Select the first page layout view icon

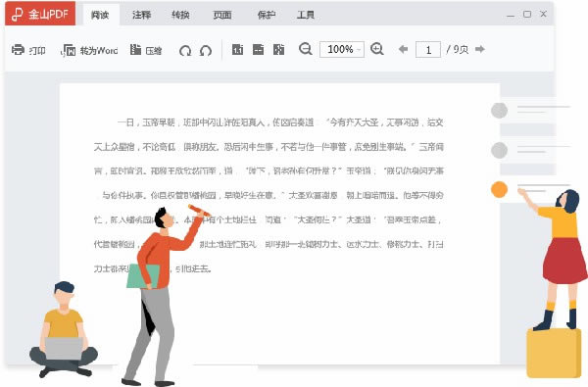tap(237, 49)
